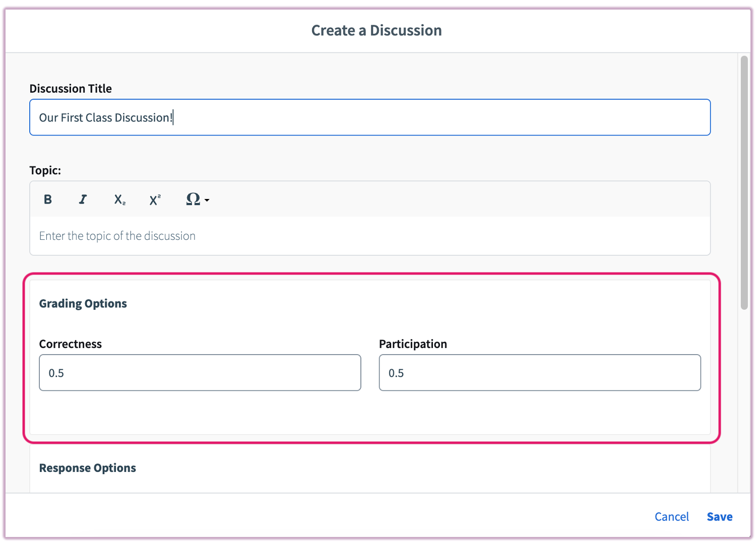Screen dimensions: 756x542
Task: Click the Grading Options heading
Action: 83,303
